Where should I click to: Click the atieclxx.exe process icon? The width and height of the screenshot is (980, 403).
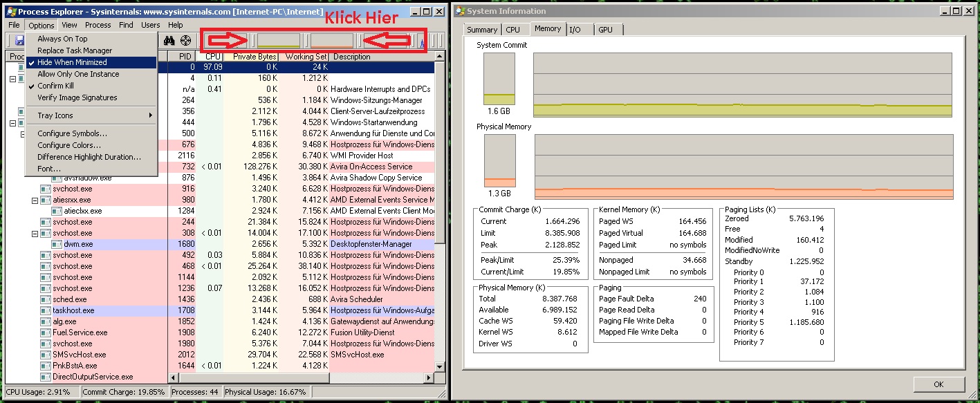tap(57, 211)
